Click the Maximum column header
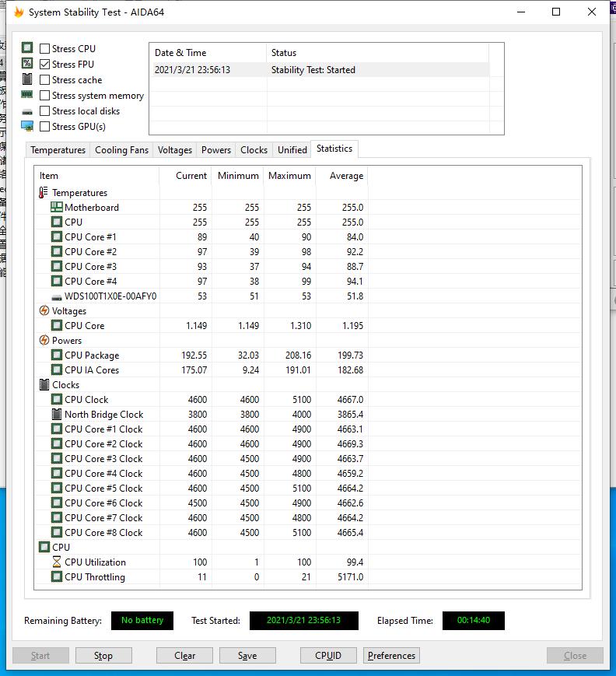Screen dimensions: 616x676 click(289, 176)
